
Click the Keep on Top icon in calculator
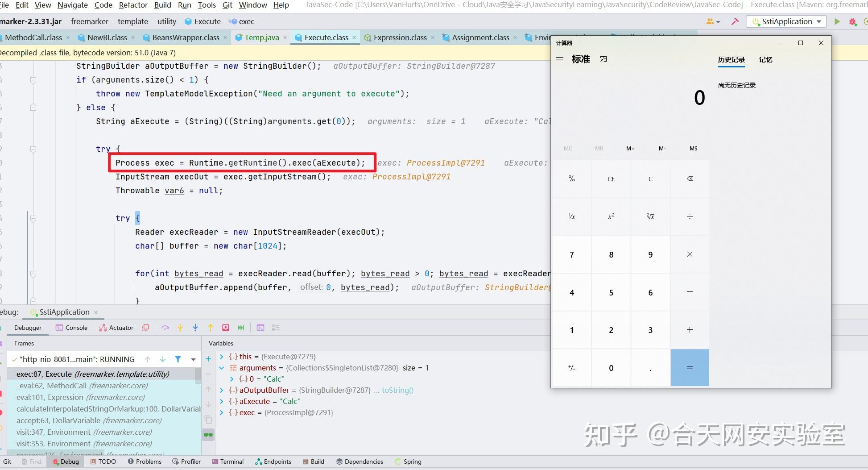coord(603,58)
